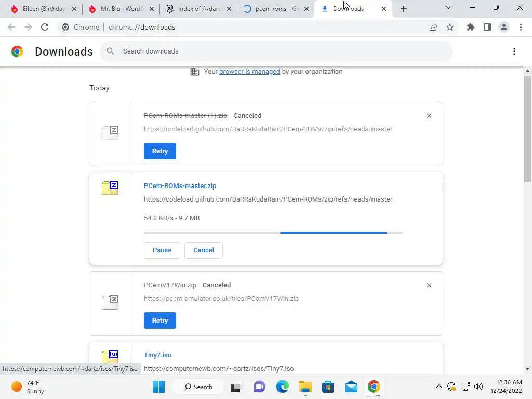Open File Explorer from the taskbar
532x399 pixels.
click(305, 387)
